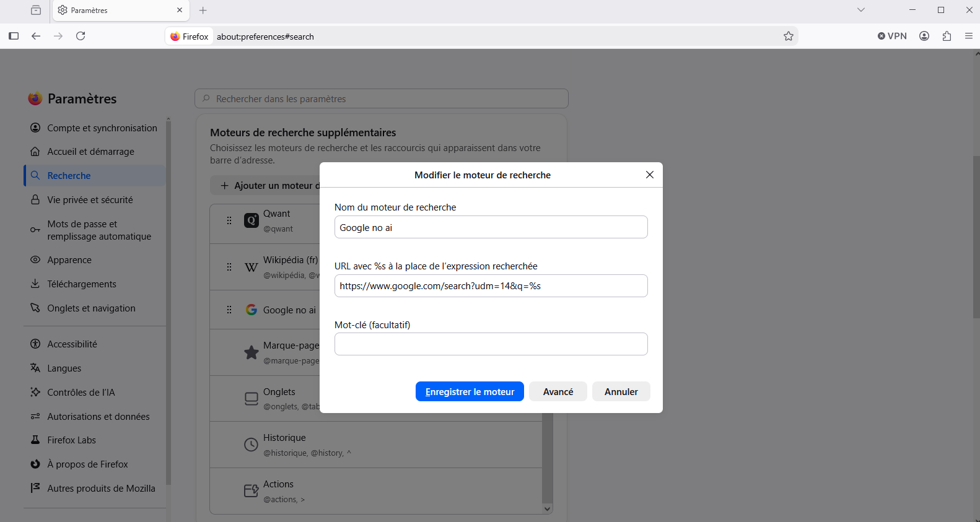Click the Rechercher dans les paramètres search box
The width and height of the screenshot is (980, 522).
point(382,98)
